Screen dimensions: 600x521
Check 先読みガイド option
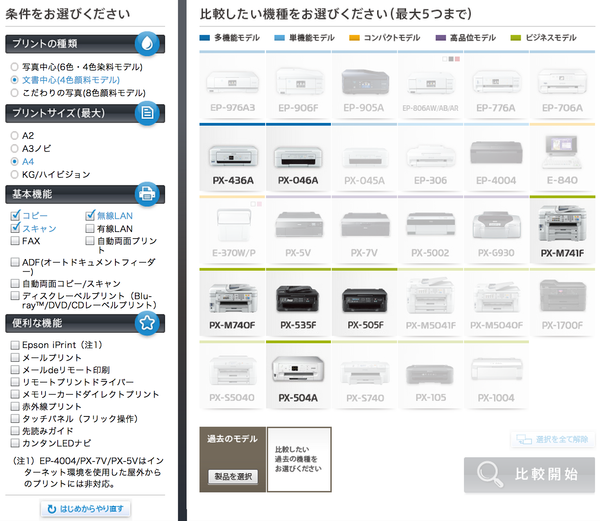(x=15, y=431)
